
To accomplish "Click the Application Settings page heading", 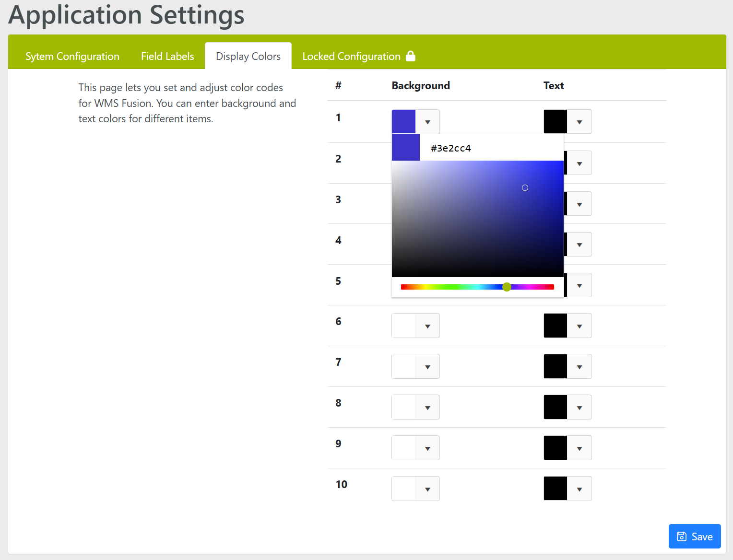I will 127,15.
